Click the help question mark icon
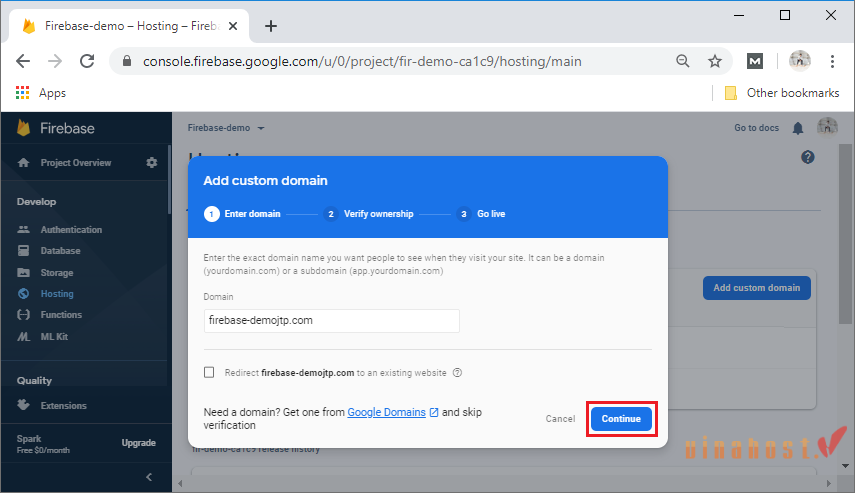857x495 pixels. 808,158
